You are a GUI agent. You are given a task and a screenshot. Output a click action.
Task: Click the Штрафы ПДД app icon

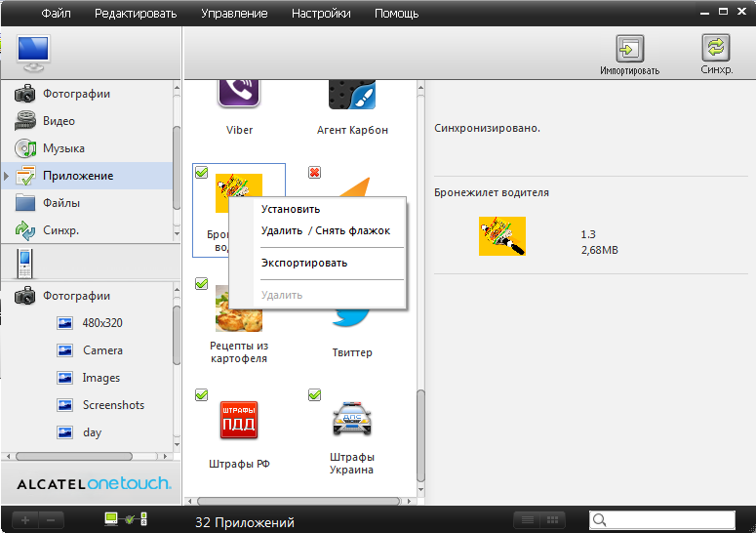point(239,420)
